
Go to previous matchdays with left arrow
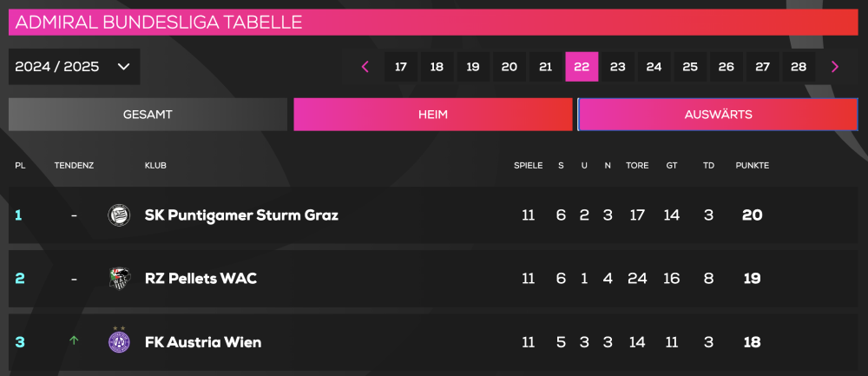pyautogui.click(x=365, y=67)
